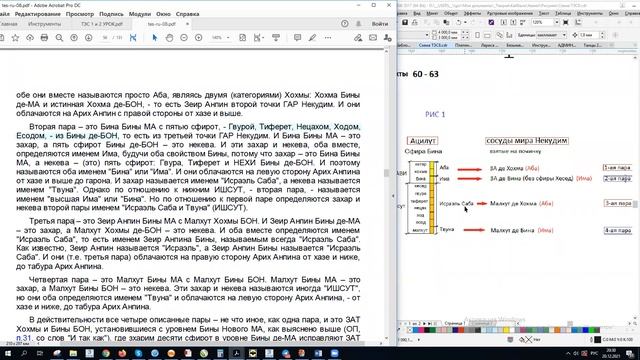Open the Просмотр menu in Acrobat
This screenshot has width=640, height=360.
click(x=80, y=14)
